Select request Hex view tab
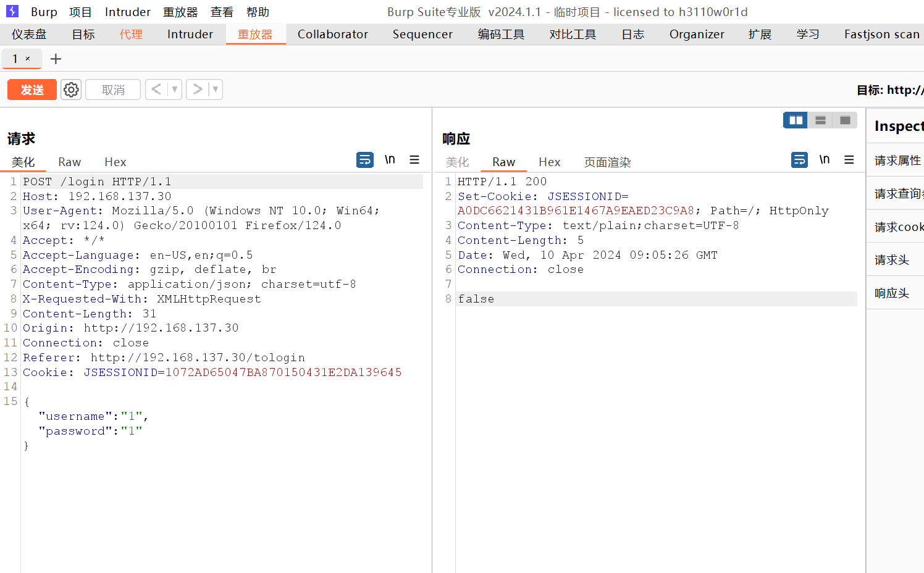 [115, 162]
